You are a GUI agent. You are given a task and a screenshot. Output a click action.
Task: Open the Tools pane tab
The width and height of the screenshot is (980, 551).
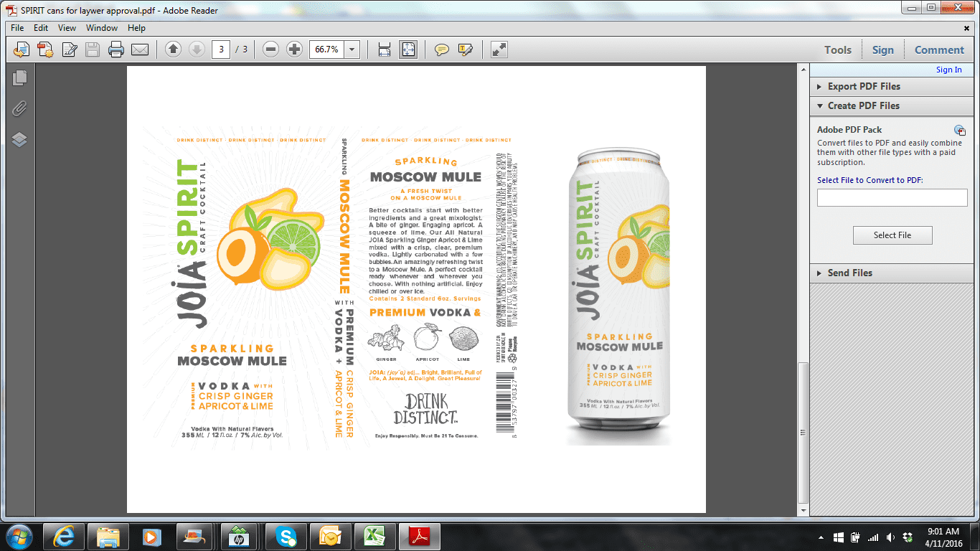pyautogui.click(x=838, y=50)
